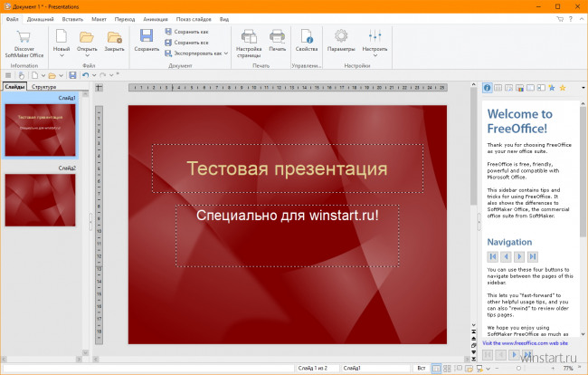Click the Discover SoftMaker Office cart icon
The width and height of the screenshot is (588, 375).
[x=24, y=36]
